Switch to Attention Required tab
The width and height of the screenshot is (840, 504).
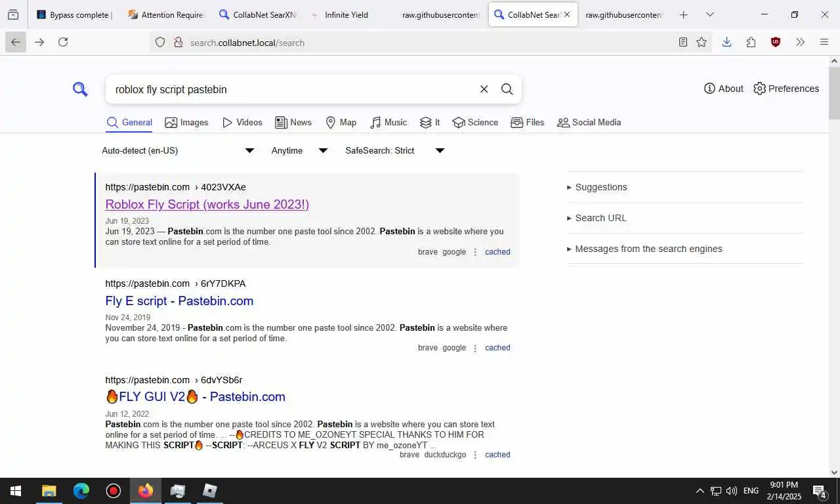(x=166, y=14)
